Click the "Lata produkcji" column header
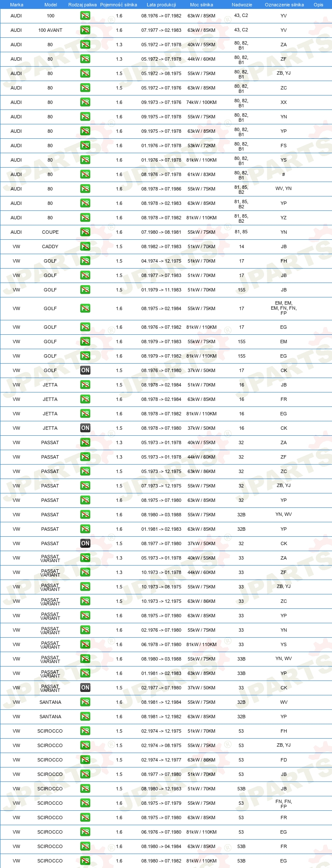The height and width of the screenshot is (868, 332). click(161, 5)
